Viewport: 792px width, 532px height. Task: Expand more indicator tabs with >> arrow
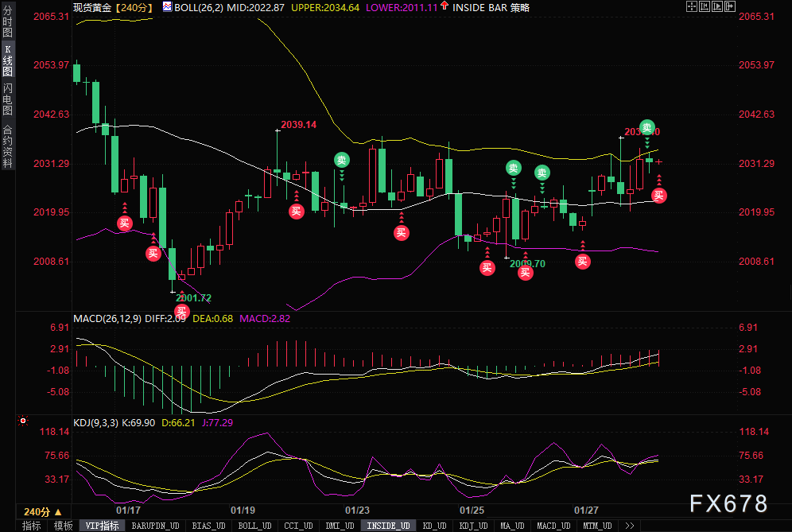tap(628, 526)
